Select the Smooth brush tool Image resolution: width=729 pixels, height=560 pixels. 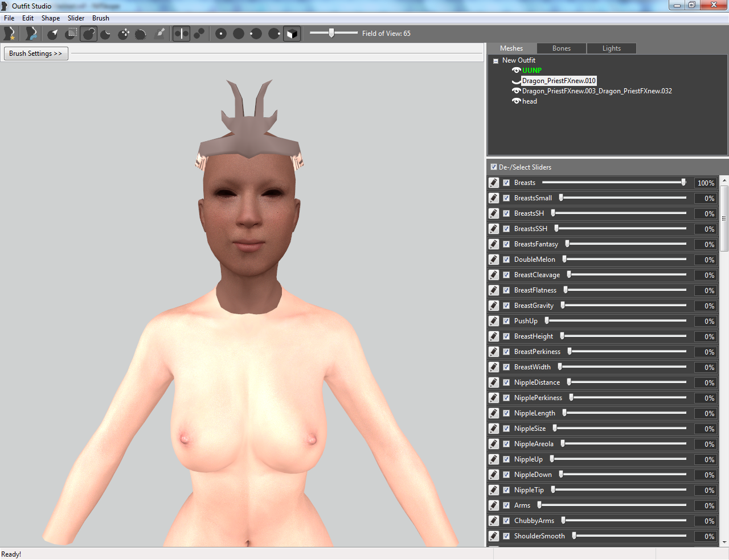[141, 34]
